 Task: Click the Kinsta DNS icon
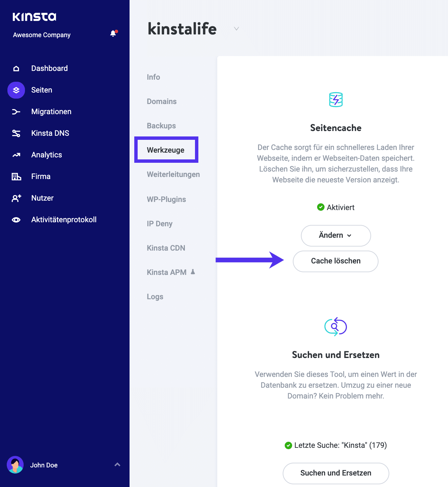[16, 133]
